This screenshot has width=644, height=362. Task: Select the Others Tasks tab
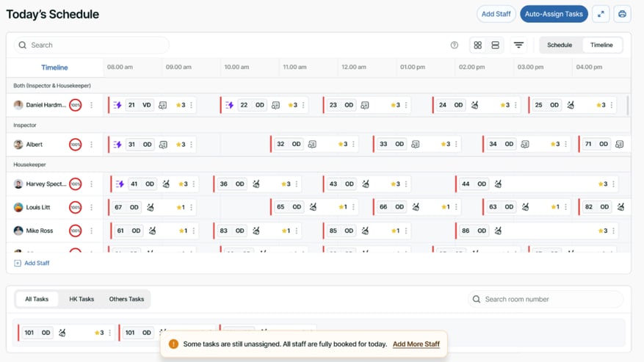126,299
